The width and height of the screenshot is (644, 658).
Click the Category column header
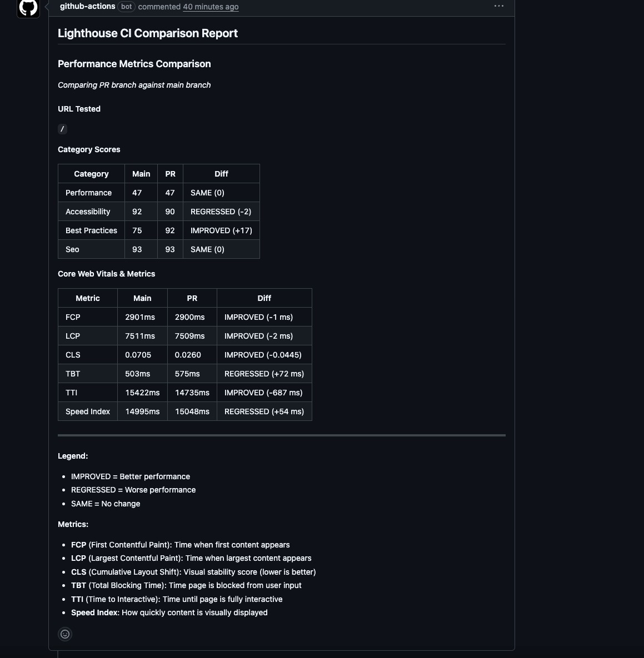91,174
